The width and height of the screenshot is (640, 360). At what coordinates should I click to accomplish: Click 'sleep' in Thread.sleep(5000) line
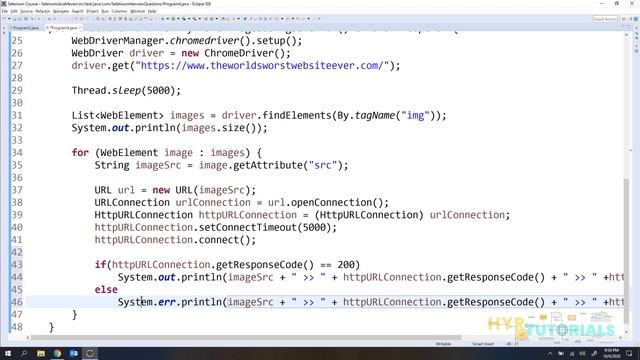tap(127, 91)
